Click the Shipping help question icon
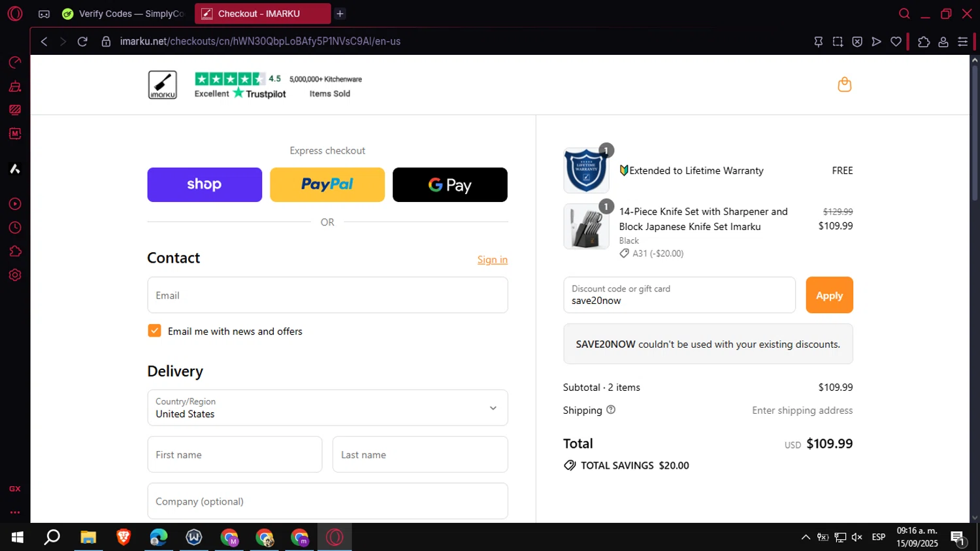Image resolution: width=980 pixels, height=551 pixels. (x=611, y=410)
